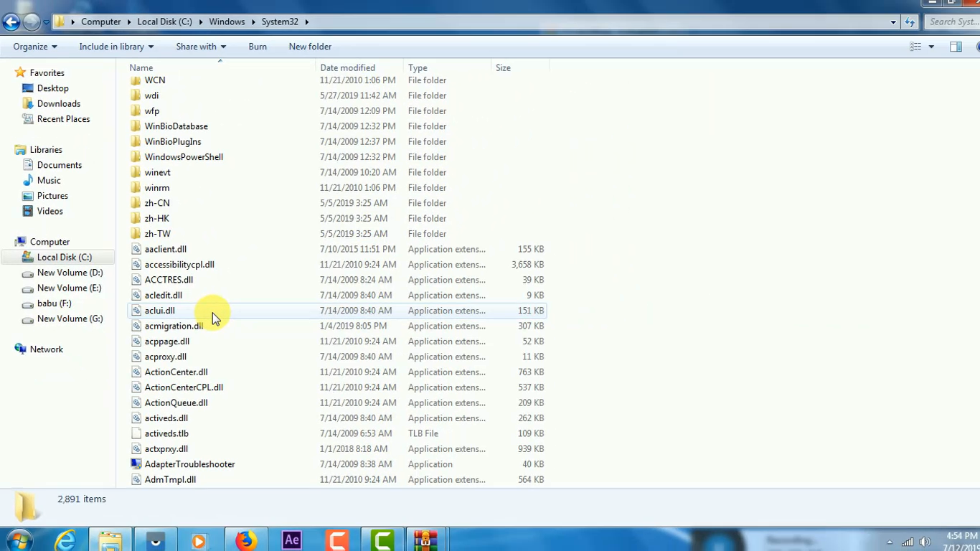980x551 pixels.
Task: Open the Share with dropdown
Action: pos(201,47)
